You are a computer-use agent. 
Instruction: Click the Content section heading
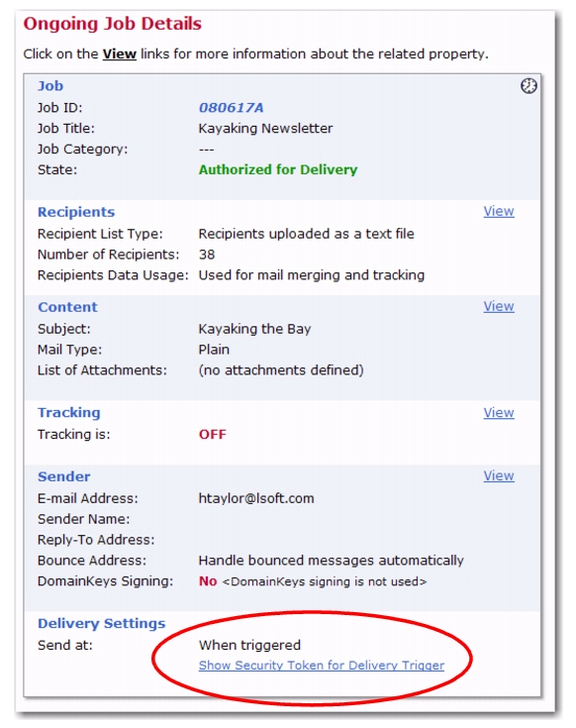67,307
